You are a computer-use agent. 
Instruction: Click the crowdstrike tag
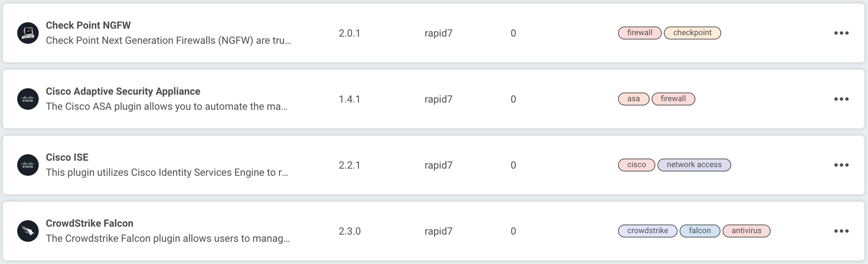647,231
